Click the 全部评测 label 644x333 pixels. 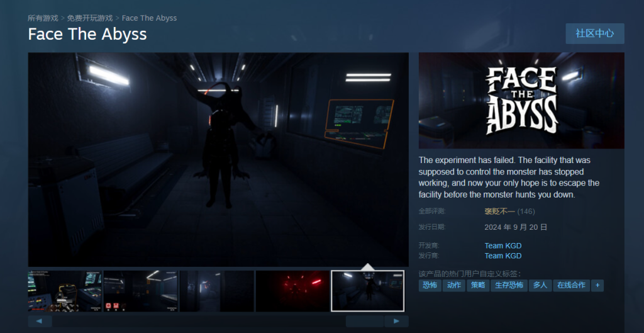click(432, 212)
